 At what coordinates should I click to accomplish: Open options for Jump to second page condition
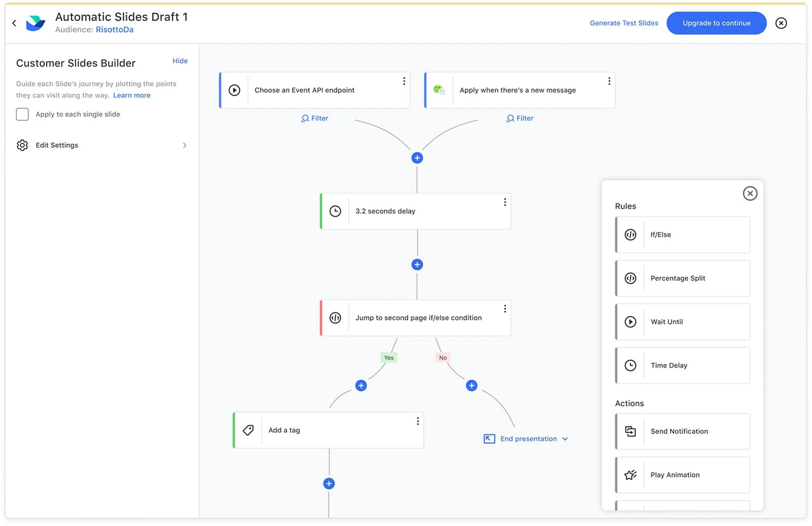[505, 309]
